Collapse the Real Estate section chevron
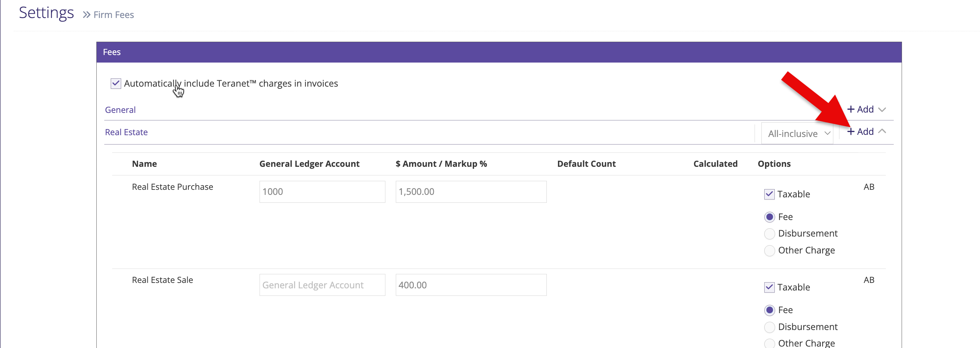Screen dimensions: 980x348 (882, 131)
